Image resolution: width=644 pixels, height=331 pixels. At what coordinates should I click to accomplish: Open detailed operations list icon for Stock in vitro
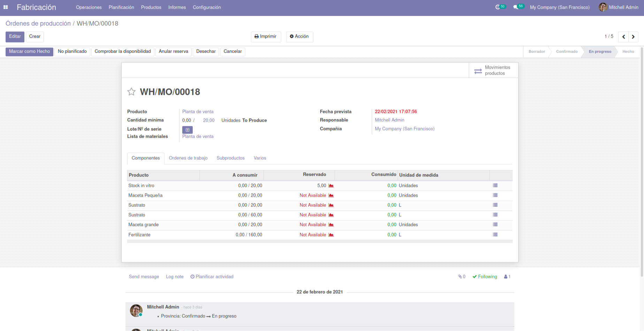tap(495, 186)
